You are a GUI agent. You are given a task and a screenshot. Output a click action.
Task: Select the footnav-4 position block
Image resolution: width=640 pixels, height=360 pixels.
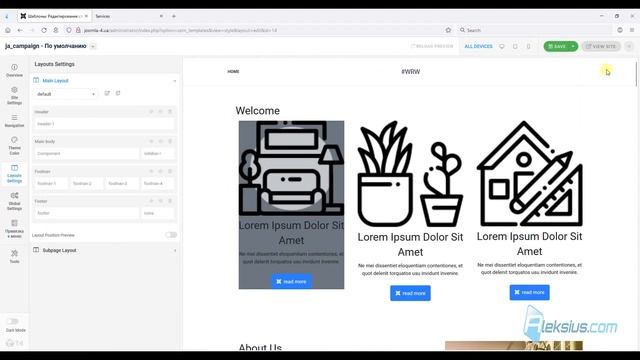tap(158, 183)
